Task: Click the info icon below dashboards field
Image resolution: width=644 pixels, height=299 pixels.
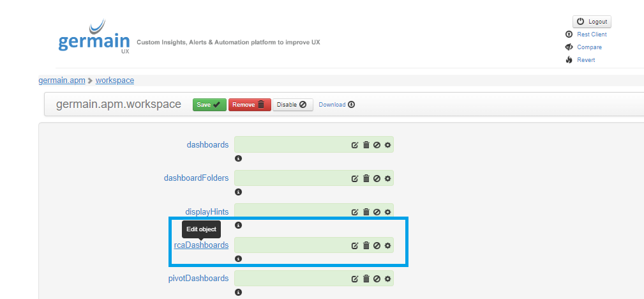Action: coord(238,158)
